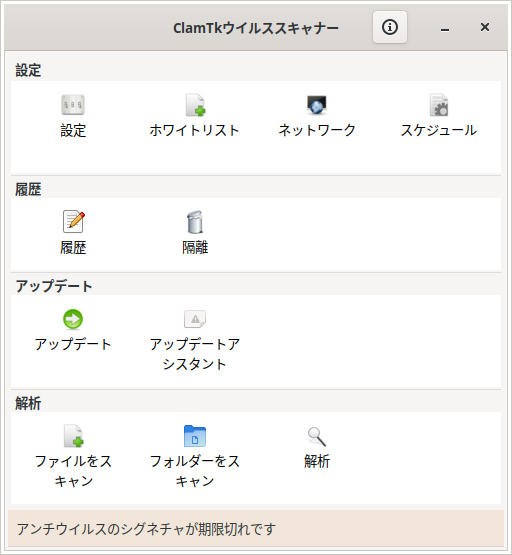Close the ClamTk window
512x555 pixels.
pyautogui.click(x=485, y=27)
